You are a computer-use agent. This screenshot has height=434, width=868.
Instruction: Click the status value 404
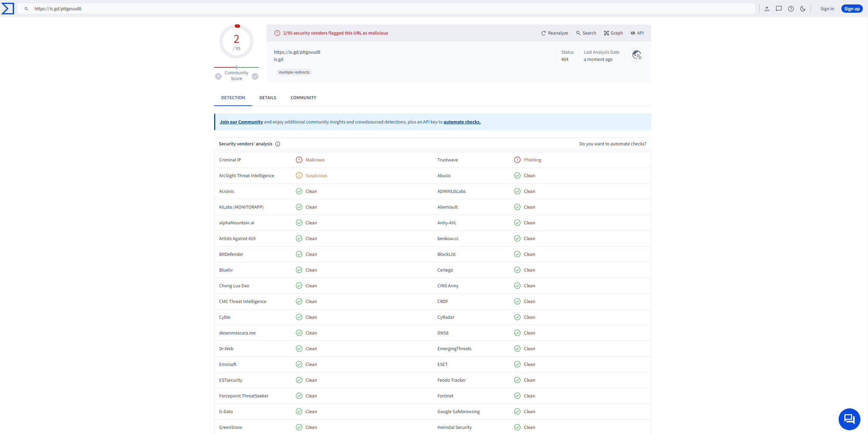click(x=565, y=60)
